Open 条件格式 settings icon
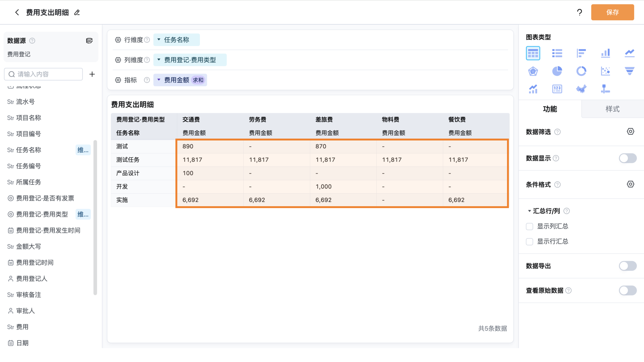Image resolution: width=644 pixels, height=362 pixels. [630, 184]
